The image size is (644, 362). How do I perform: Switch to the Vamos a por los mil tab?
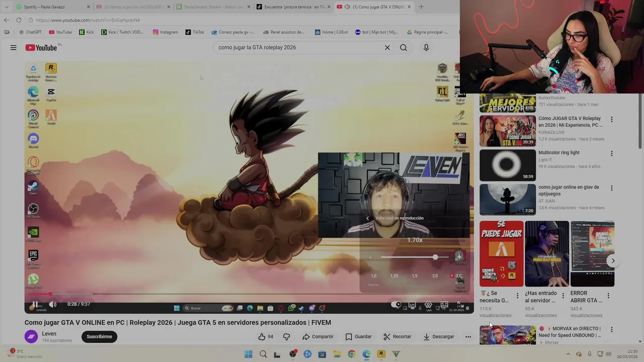tap(132, 7)
